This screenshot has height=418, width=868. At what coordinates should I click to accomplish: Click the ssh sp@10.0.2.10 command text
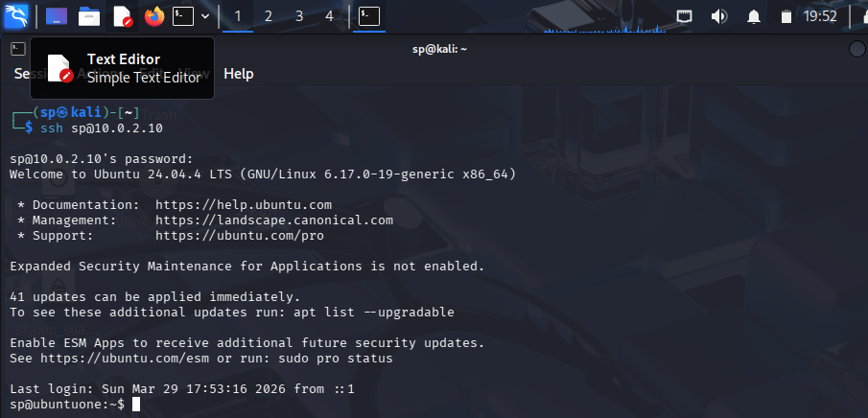pyautogui.click(x=102, y=129)
